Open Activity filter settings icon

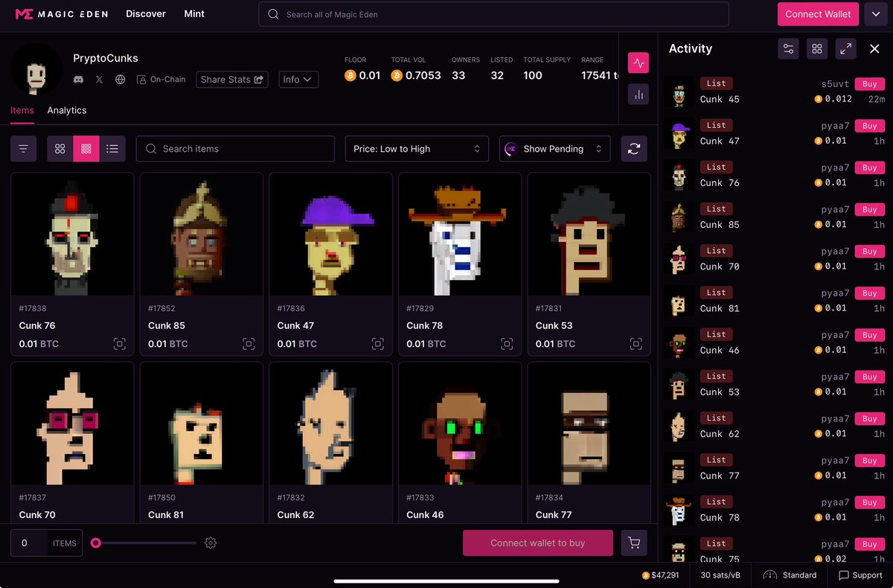tap(788, 49)
